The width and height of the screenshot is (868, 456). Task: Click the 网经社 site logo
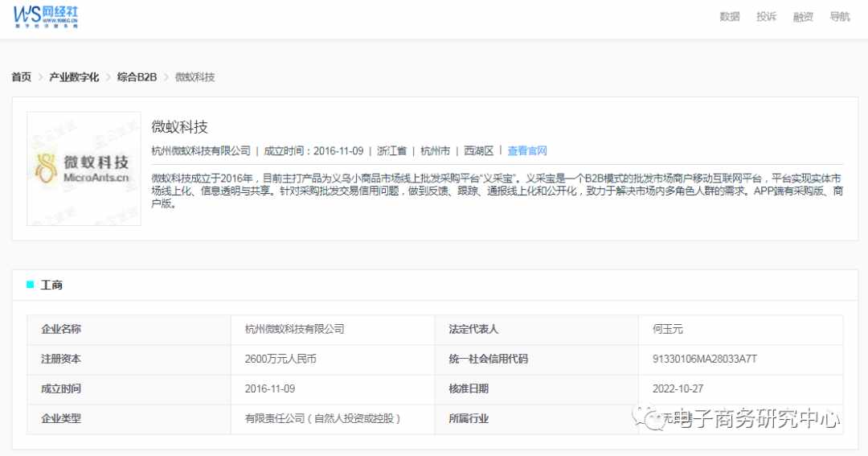pos(46,17)
